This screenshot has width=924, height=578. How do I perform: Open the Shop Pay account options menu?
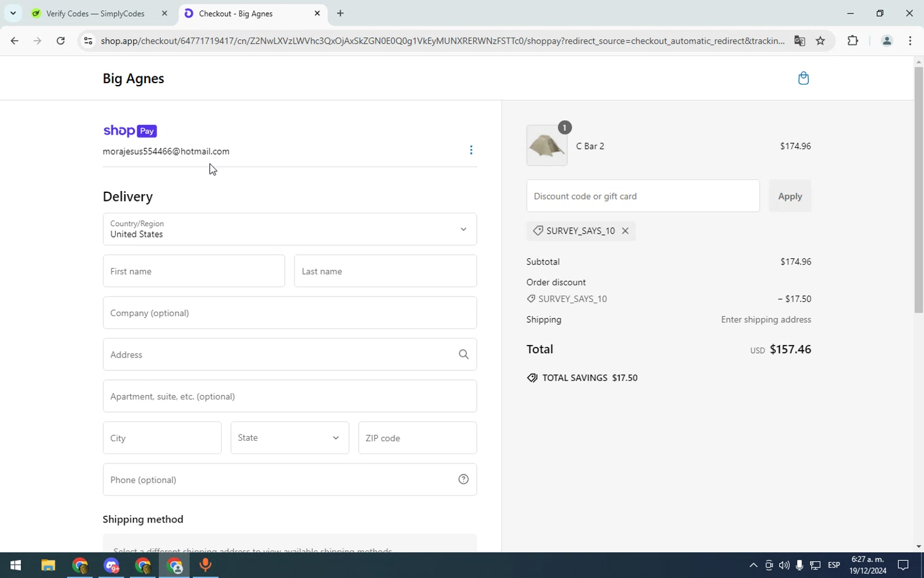471,150
